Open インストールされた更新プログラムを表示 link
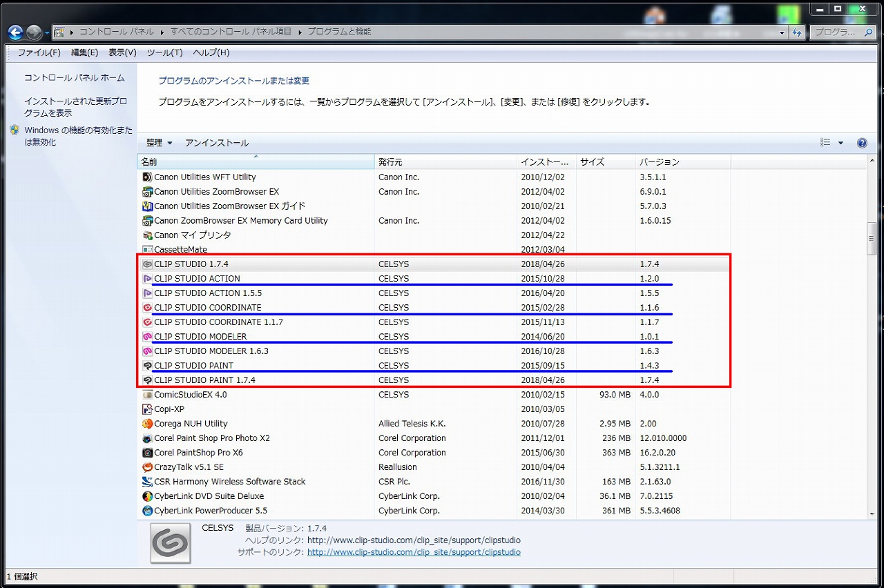 click(x=76, y=107)
